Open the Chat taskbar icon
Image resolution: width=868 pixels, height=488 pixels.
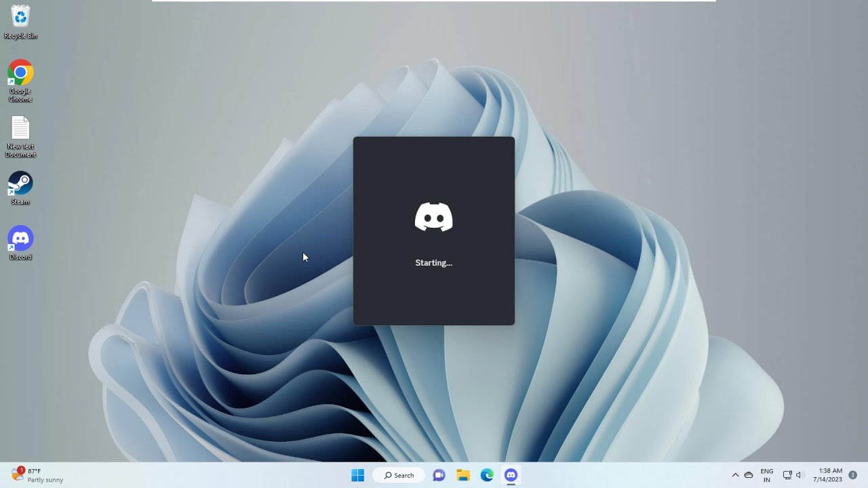click(x=439, y=475)
